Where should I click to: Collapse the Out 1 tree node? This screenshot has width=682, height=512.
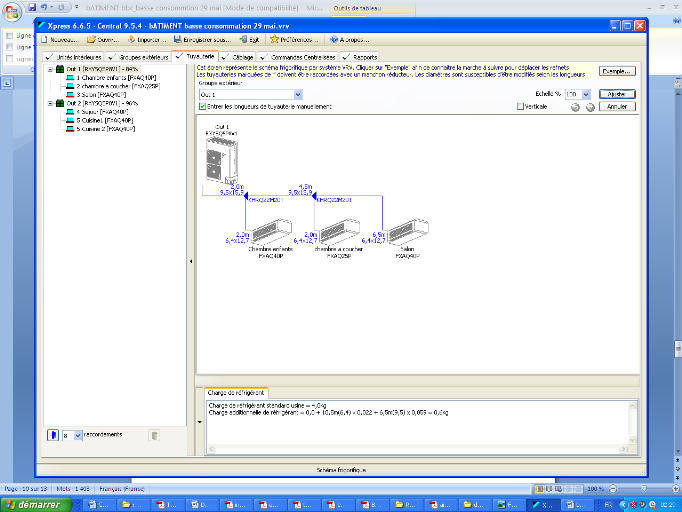(50, 69)
